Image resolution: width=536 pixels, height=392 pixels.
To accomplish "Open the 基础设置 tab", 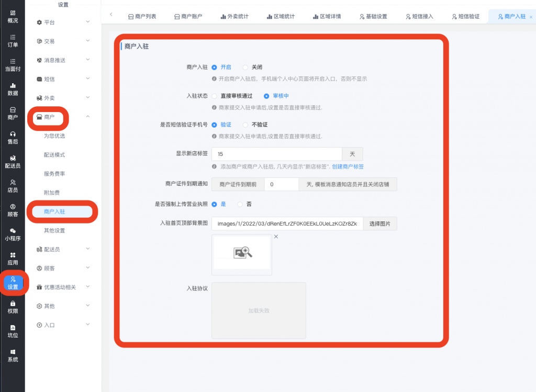I will [373, 17].
